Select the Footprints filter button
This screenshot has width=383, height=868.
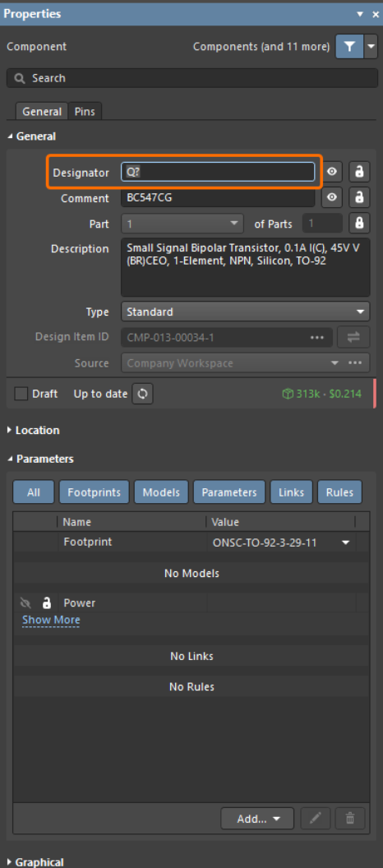(x=94, y=492)
